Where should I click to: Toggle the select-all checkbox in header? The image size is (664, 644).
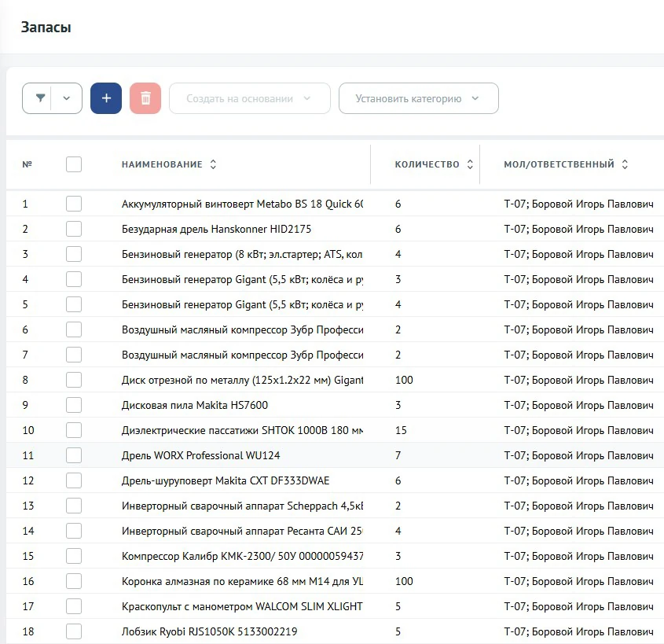click(x=74, y=164)
